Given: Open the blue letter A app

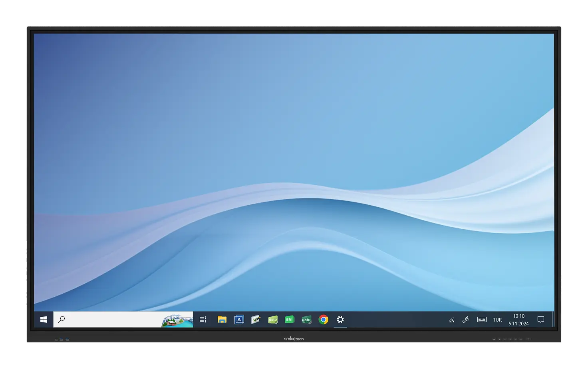Looking at the screenshot, I should pyautogui.click(x=239, y=320).
